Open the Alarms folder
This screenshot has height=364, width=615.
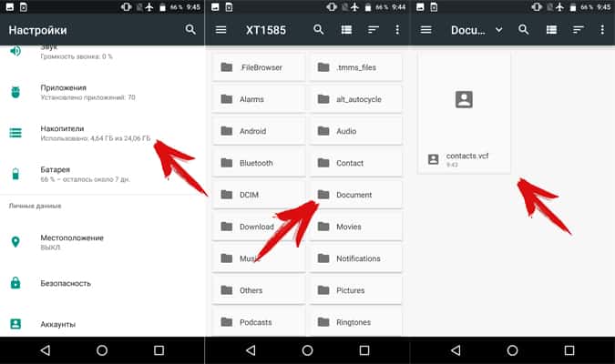[x=259, y=99]
